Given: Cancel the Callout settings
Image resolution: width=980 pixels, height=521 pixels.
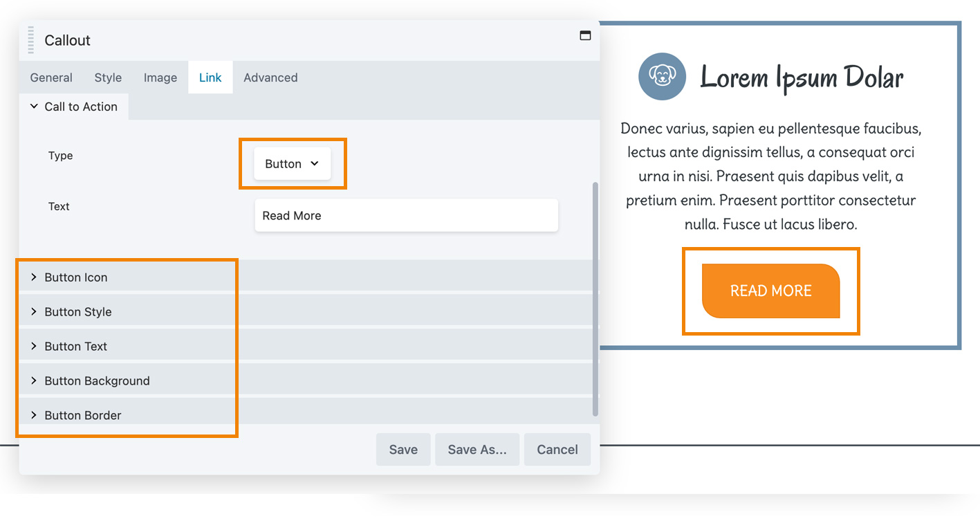Looking at the screenshot, I should point(557,450).
